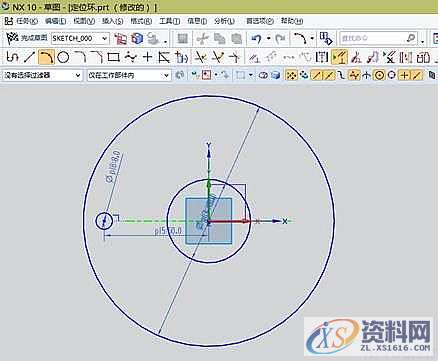Select the Quick Trim tool

(x=200, y=57)
